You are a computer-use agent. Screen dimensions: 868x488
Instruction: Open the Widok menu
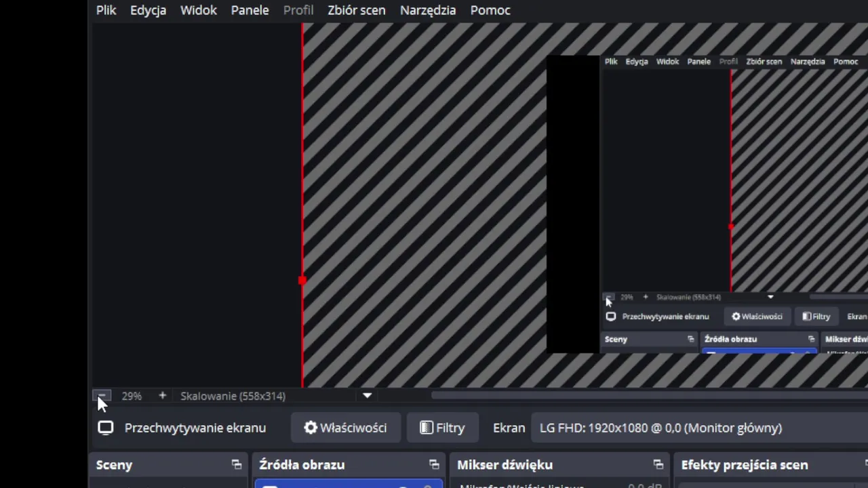(199, 10)
